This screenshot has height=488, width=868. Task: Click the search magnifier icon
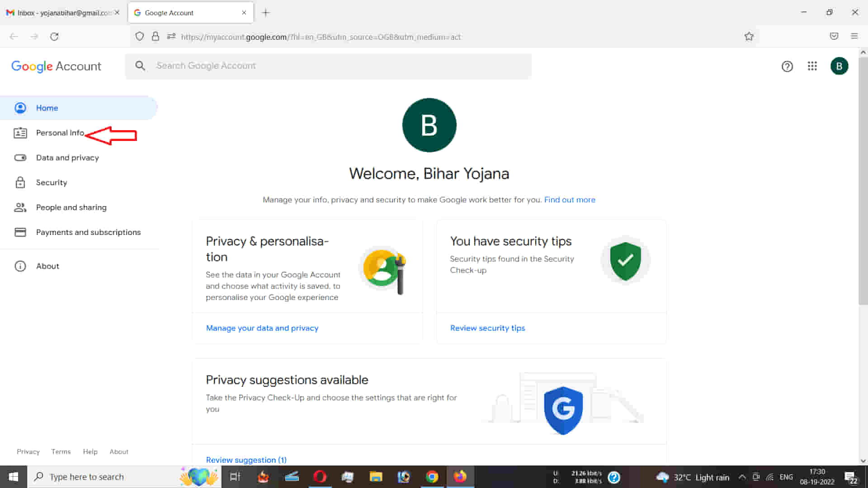[140, 66]
